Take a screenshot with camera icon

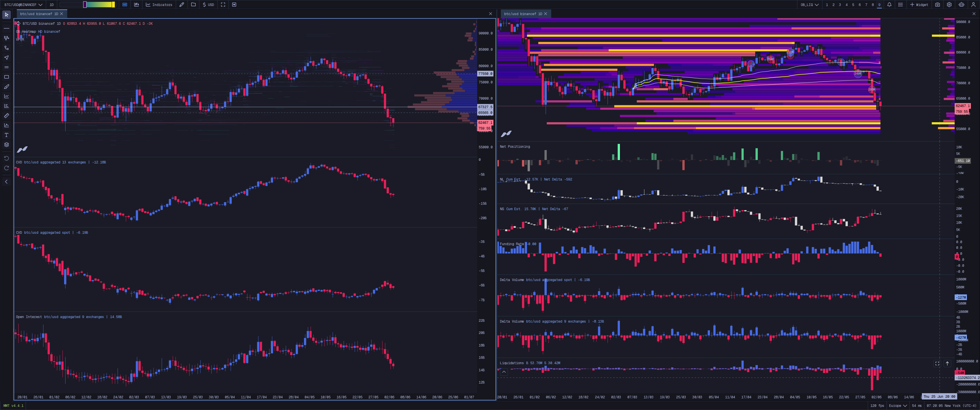point(937,5)
